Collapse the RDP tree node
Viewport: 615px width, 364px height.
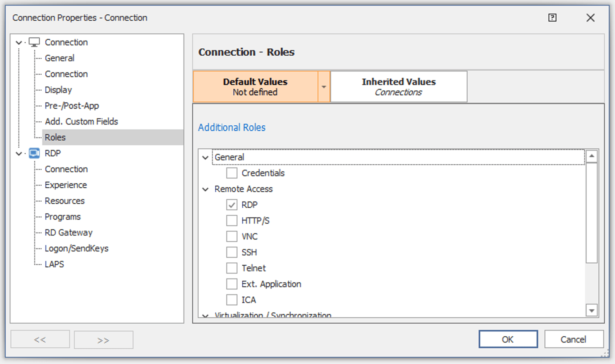pyautogui.click(x=19, y=153)
